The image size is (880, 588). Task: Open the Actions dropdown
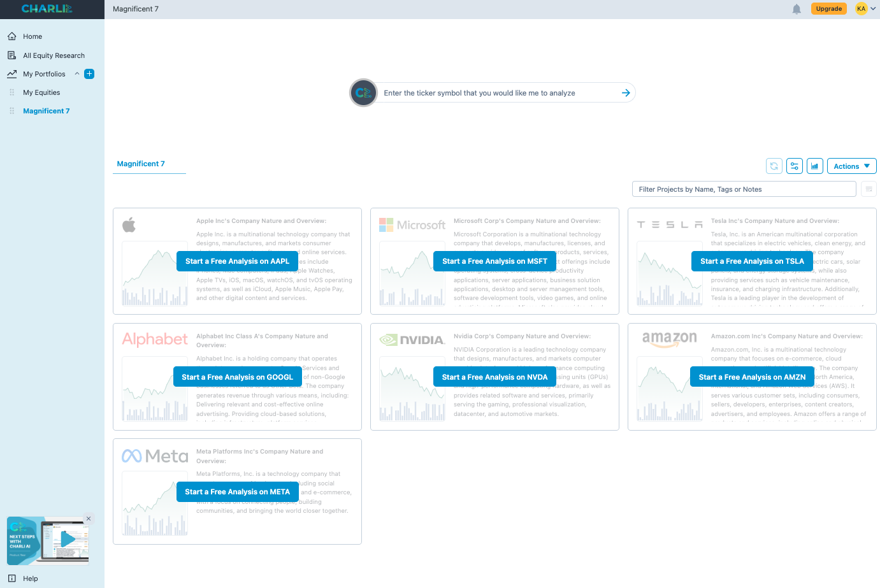852,166
